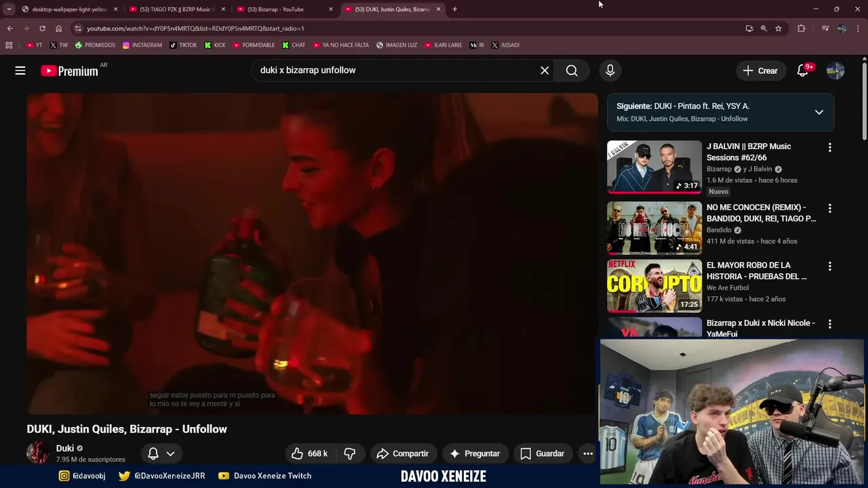Open the ILARI LARIE bookmark

pos(443,45)
